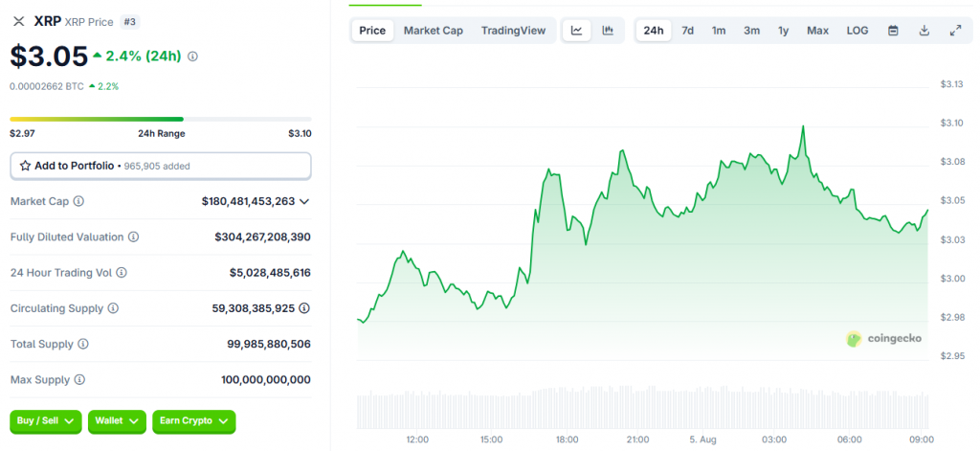The height and width of the screenshot is (451, 980).
Task: Switch to line chart view icon
Action: 576,31
